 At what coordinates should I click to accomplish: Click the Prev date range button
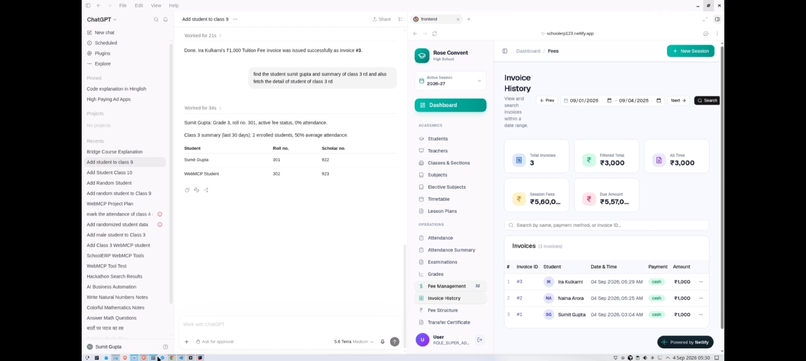[547, 100]
